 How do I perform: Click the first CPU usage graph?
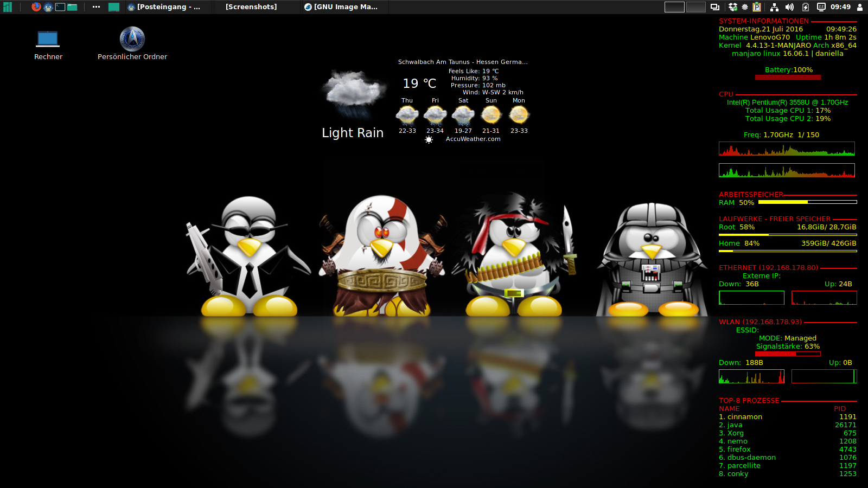[787, 149]
